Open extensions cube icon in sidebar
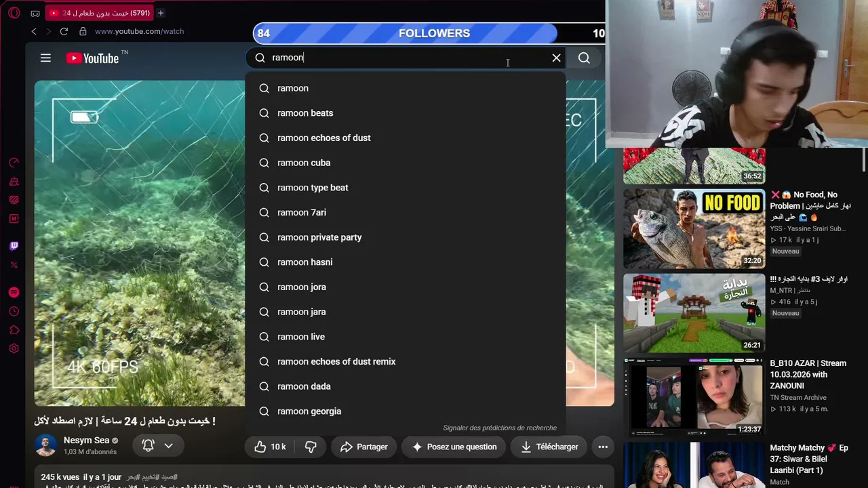This screenshot has height=488, width=868. pos(14,330)
